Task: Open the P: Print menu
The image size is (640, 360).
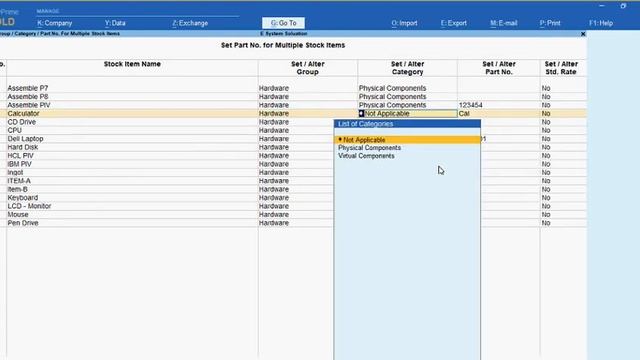Action: click(550, 23)
